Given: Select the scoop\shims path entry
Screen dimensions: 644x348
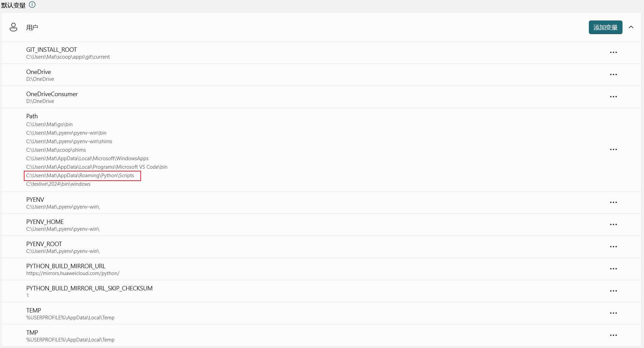Looking at the screenshot, I should click(x=56, y=150).
